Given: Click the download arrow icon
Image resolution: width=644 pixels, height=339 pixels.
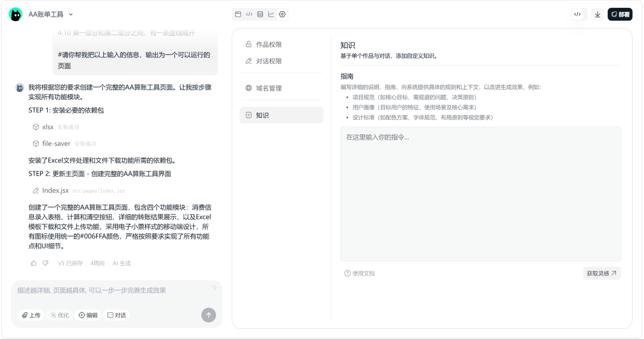Looking at the screenshot, I should coord(597,14).
